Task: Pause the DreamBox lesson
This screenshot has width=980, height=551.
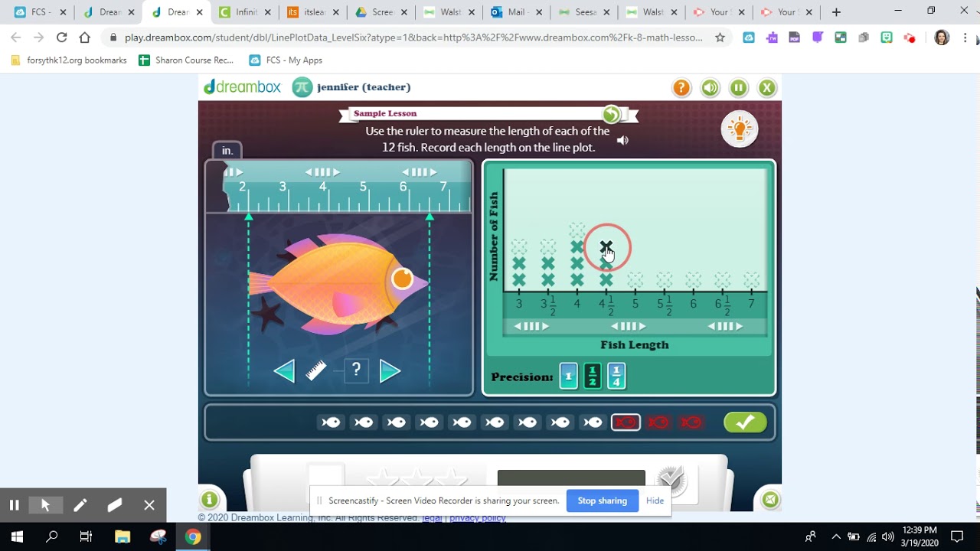Action: coord(739,88)
